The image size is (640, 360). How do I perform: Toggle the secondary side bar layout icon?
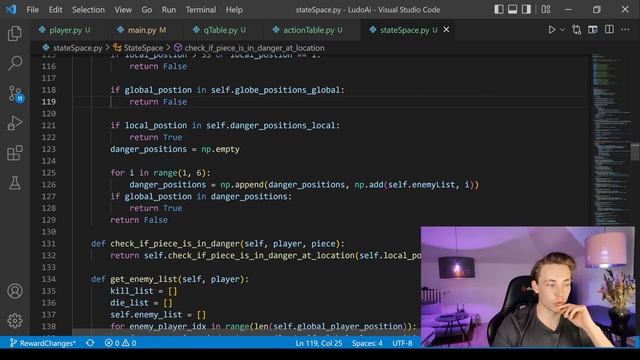point(526,9)
